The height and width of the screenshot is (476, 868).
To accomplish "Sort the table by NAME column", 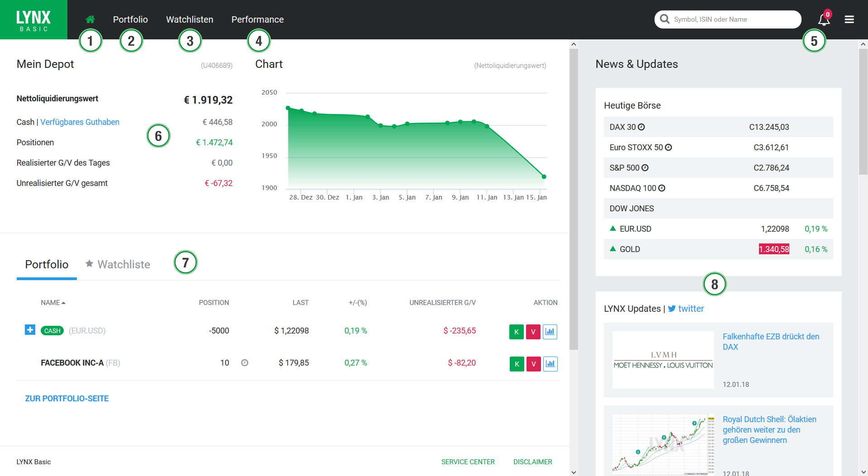I will point(53,303).
